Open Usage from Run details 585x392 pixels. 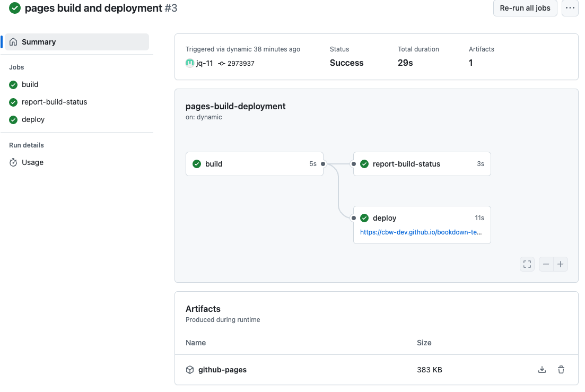pos(32,162)
